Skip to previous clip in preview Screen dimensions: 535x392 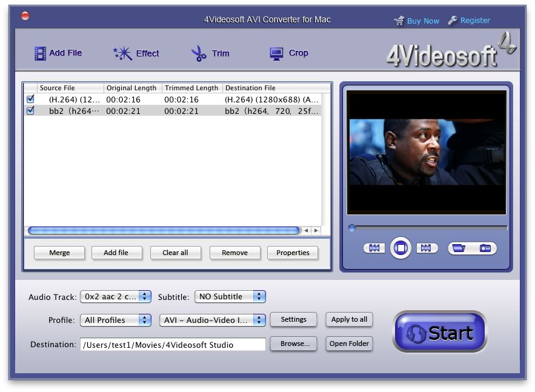point(374,248)
